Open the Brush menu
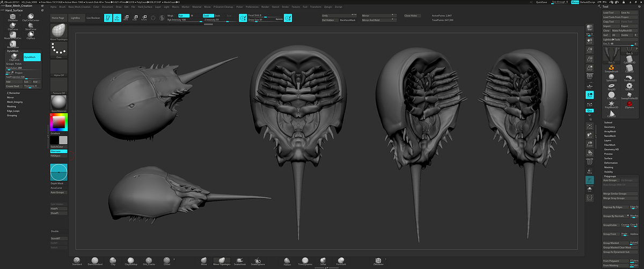 (62, 6)
